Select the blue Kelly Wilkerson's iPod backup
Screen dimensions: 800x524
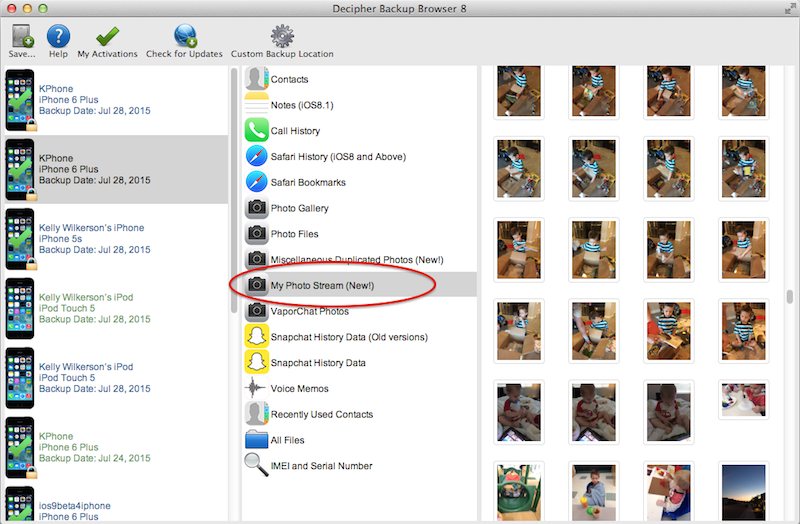[x=116, y=378]
